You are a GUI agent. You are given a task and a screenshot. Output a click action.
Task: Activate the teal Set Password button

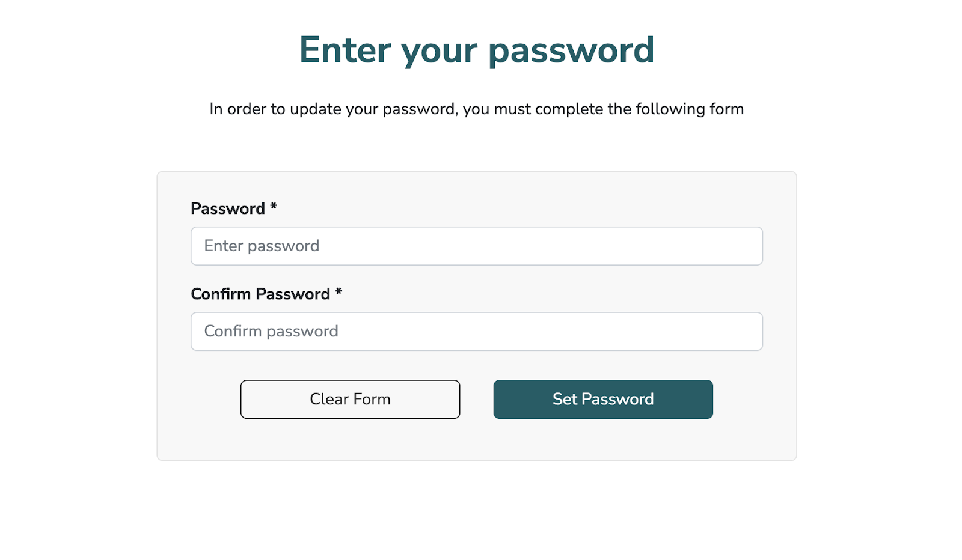603,399
